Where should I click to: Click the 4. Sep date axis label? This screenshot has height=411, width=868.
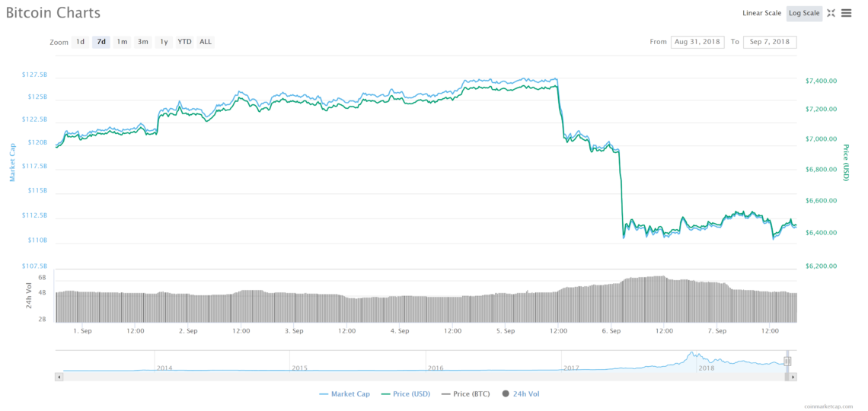(x=400, y=331)
